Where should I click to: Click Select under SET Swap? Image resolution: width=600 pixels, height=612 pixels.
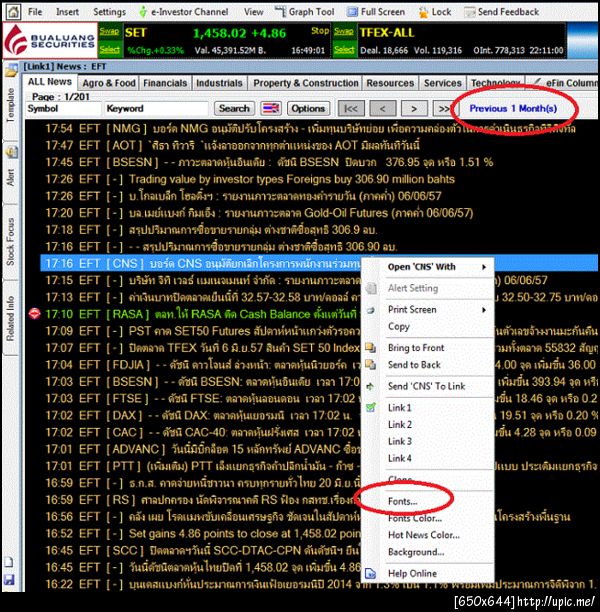coord(109,50)
